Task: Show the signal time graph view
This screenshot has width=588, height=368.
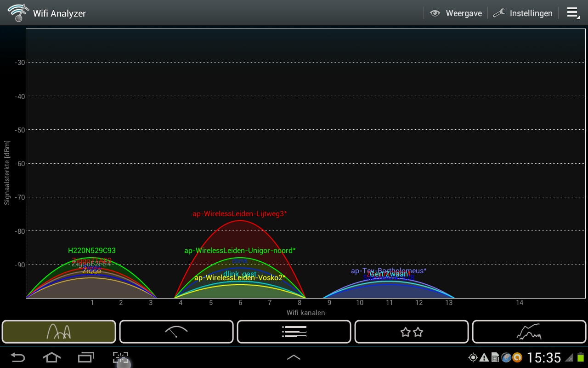Action: (529, 332)
